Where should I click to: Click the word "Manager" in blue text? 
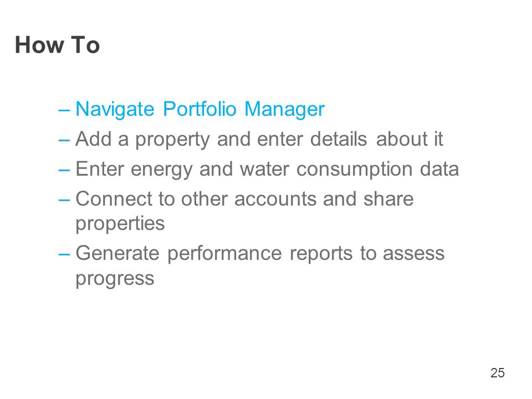click(x=284, y=110)
